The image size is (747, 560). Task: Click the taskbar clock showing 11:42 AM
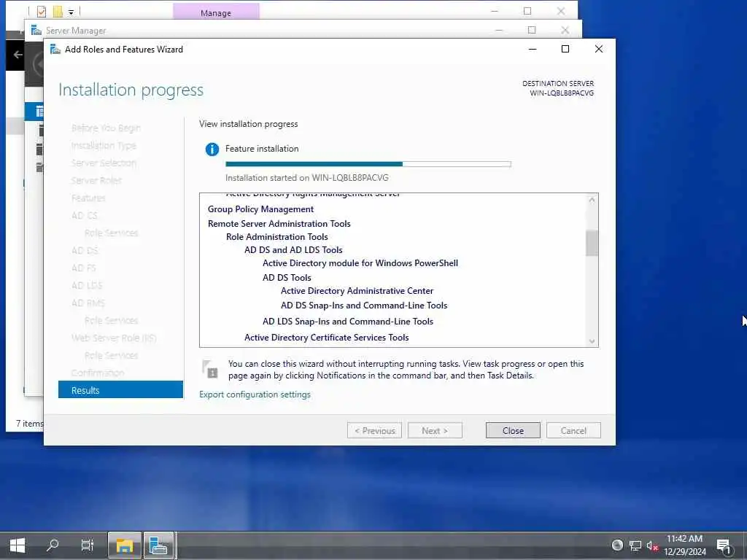(x=684, y=545)
